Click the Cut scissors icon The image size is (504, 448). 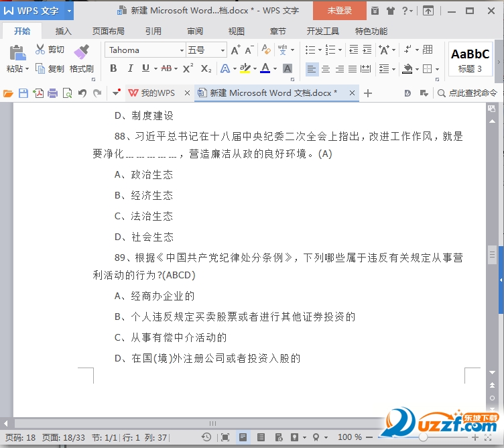click(40, 49)
